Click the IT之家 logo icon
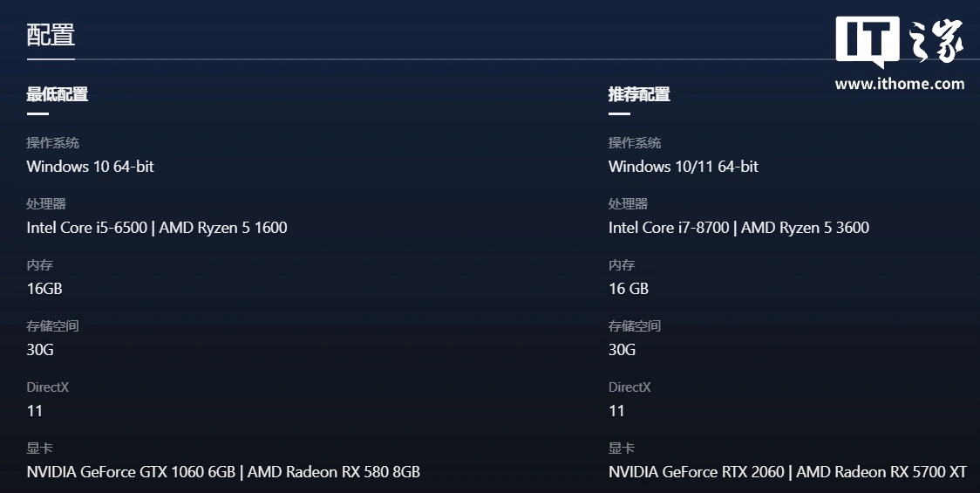Image resolution: width=980 pixels, height=493 pixels. 900,42
